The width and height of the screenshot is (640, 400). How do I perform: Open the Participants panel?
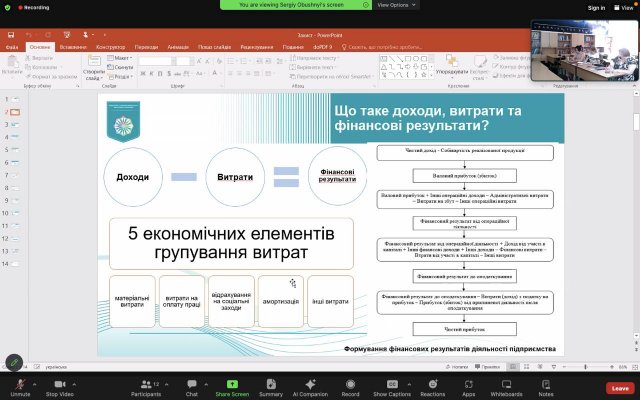tap(145, 385)
